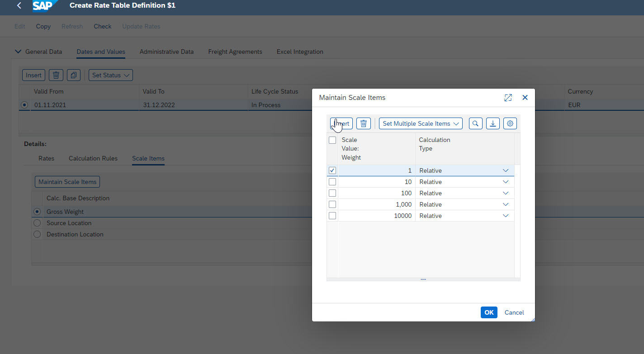Screen dimensions: 644x354
Task: Open Calculation Type dropdown for value 10
Action: click(505, 182)
